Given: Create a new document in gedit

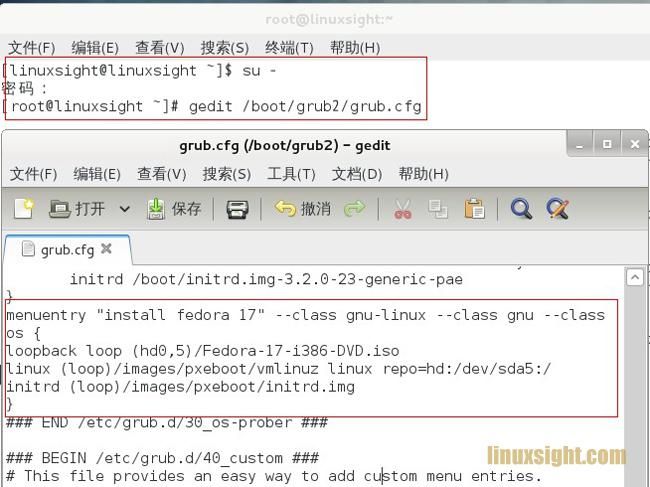Looking at the screenshot, I should click(24, 208).
